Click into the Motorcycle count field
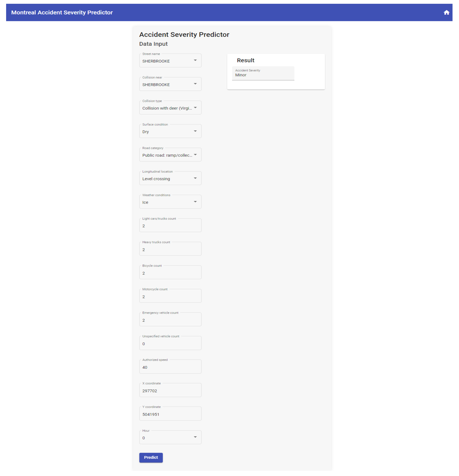The width and height of the screenshot is (459, 476). 170,296
